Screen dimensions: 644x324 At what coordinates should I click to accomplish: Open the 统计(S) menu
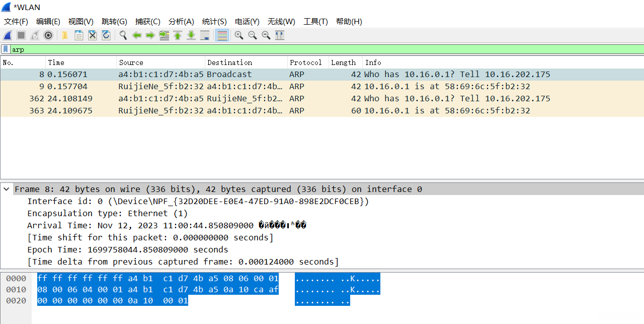point(214,22)
